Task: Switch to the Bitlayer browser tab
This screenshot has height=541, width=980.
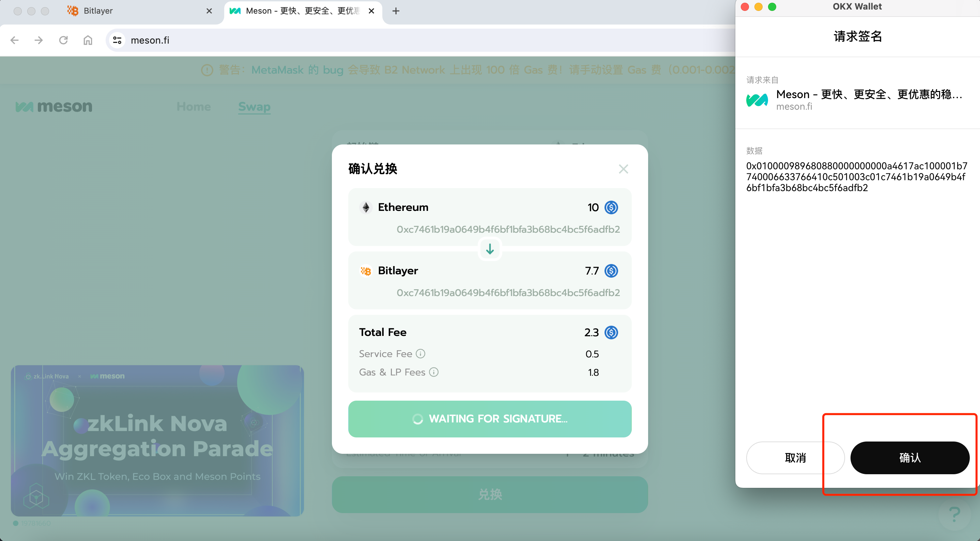Action: [x=98, y=11]
